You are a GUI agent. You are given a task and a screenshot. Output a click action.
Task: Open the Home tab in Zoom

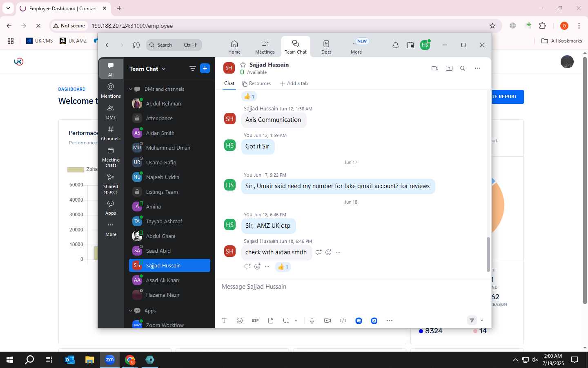click(x=234, y=47)
